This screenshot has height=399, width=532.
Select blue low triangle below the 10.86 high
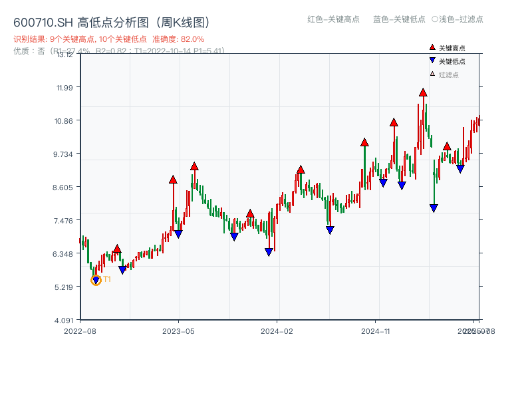(402, 186)
